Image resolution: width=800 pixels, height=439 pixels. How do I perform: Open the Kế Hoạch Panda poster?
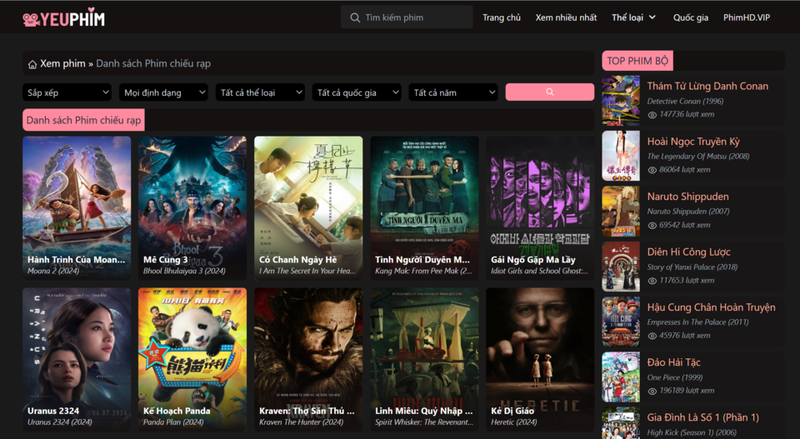[x=192, y=359]
